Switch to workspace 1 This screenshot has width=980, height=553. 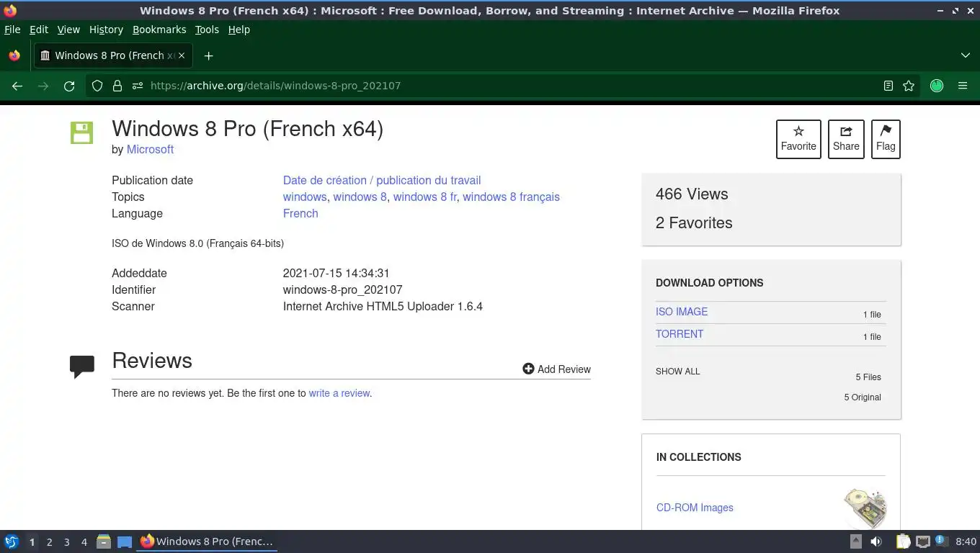coord(32,541)
